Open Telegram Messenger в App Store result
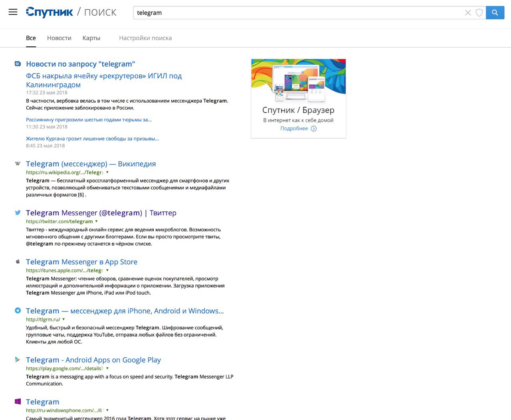Image resolution: width=511 pixels, height=420 pixels. (x=81, y=262)
